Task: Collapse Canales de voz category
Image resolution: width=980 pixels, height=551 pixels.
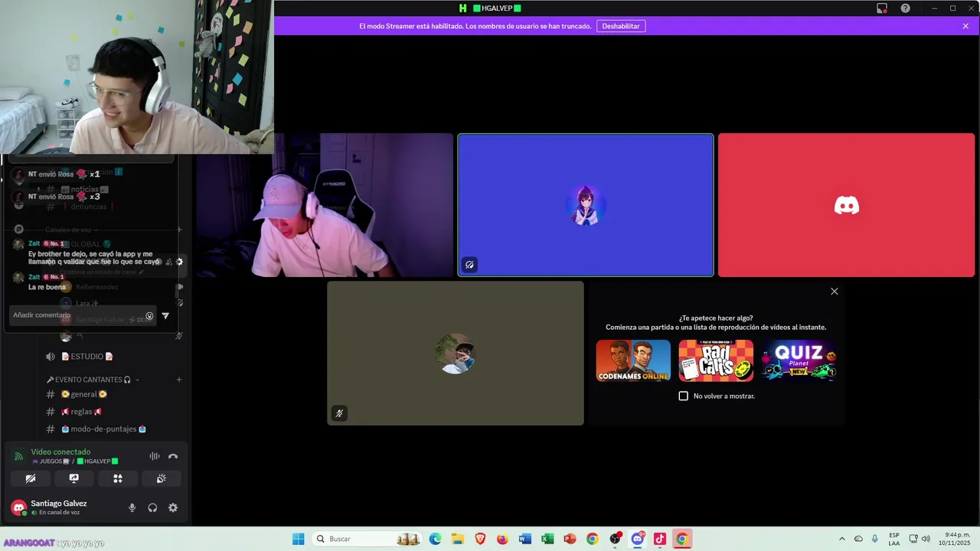Action: 71,230
